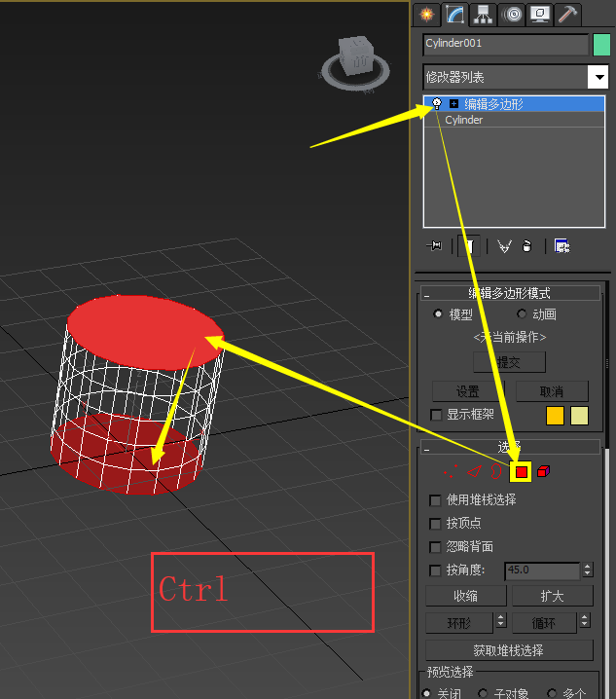
Task: Select Vertex sub-object level icon
Action: click(453, 471)
